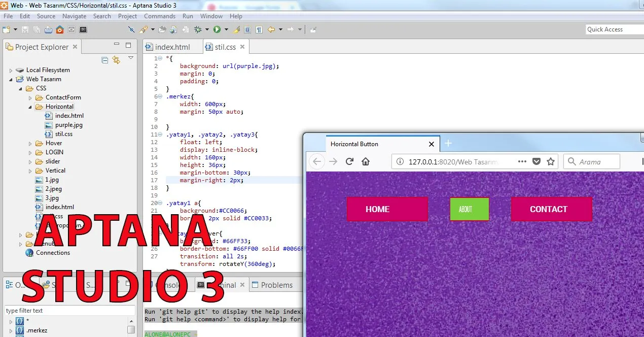Click the browser Home icon
The width and height of the screenshot is (644, 337).
pos(365,161)
